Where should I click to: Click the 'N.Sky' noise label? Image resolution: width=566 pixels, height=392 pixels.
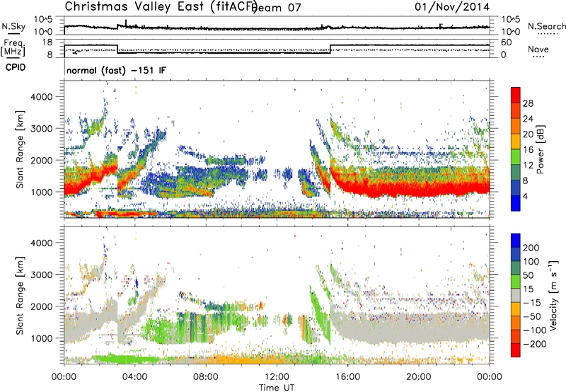coord(13,26)
